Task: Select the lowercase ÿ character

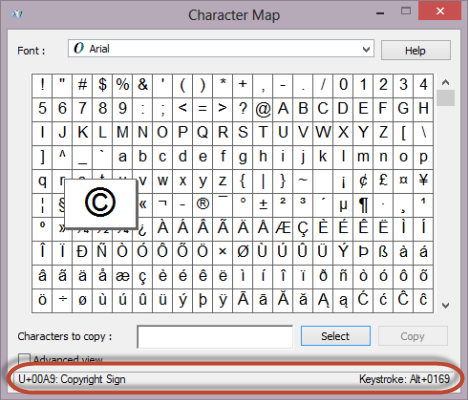Action: 223,300
